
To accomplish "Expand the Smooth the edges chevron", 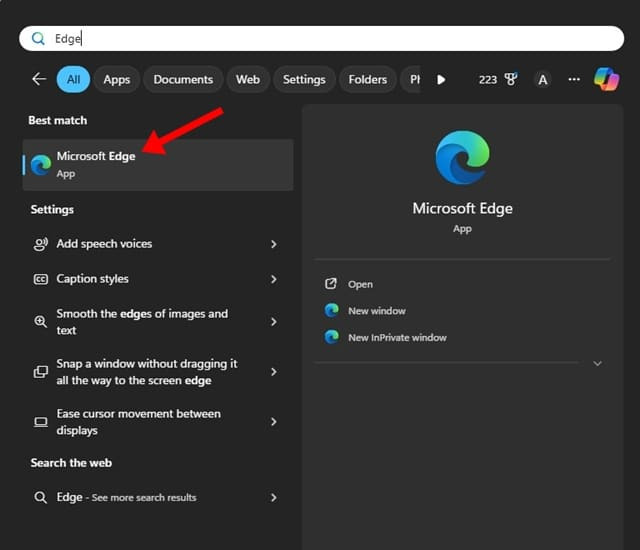I will pos(274,322).
